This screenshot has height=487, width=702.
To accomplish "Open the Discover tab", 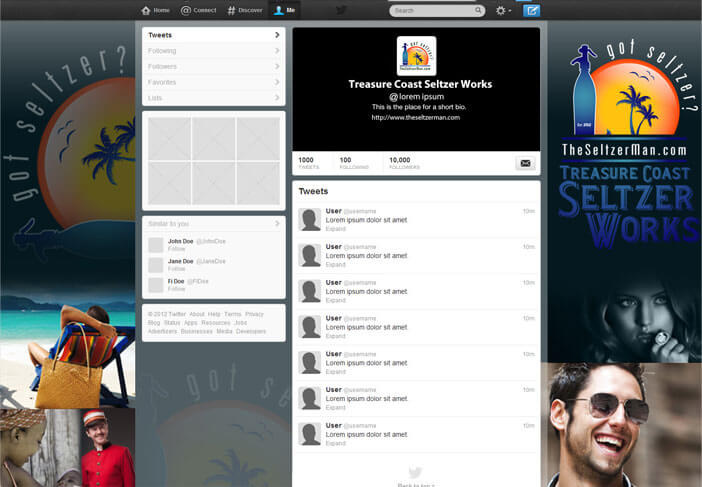I will tap(244, 10).
